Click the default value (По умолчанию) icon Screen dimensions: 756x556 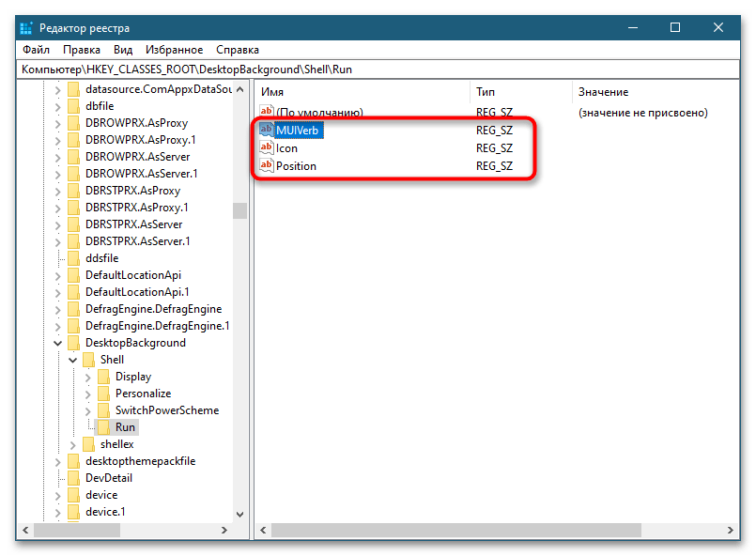pos(267,113)
